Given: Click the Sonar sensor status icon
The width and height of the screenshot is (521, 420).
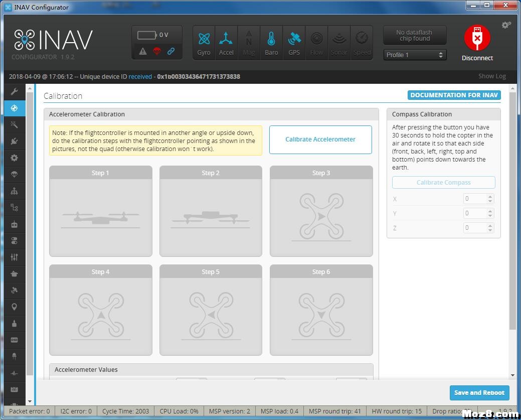Looking at the screenshot, I should [x=339, y=43].
